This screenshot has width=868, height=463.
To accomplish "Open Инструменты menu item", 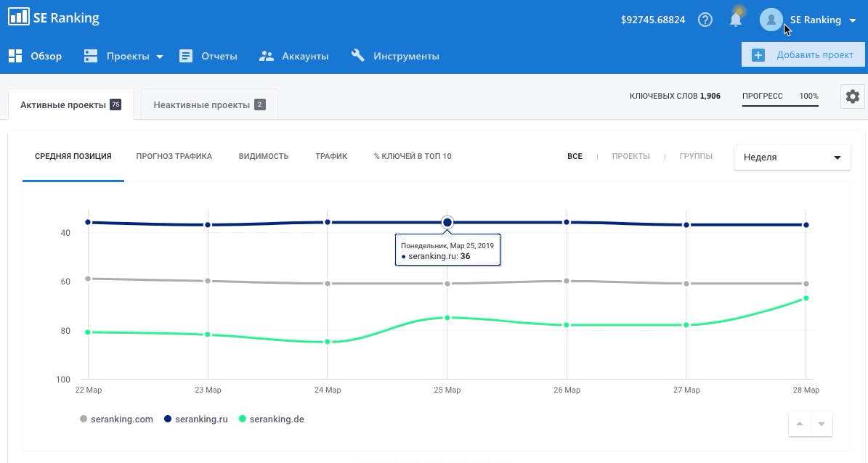I will coord(406,56).
